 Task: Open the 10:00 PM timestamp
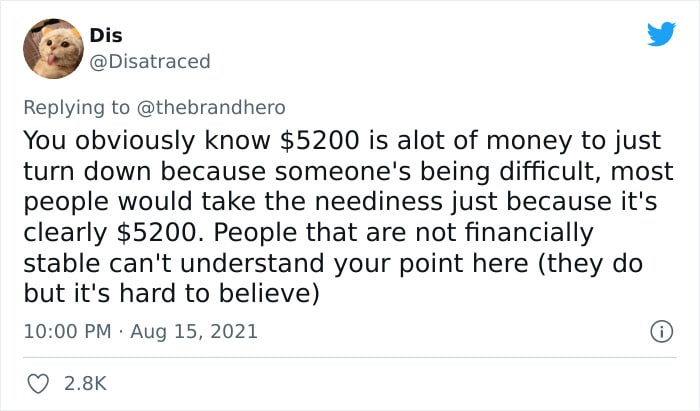coord(67,332)
